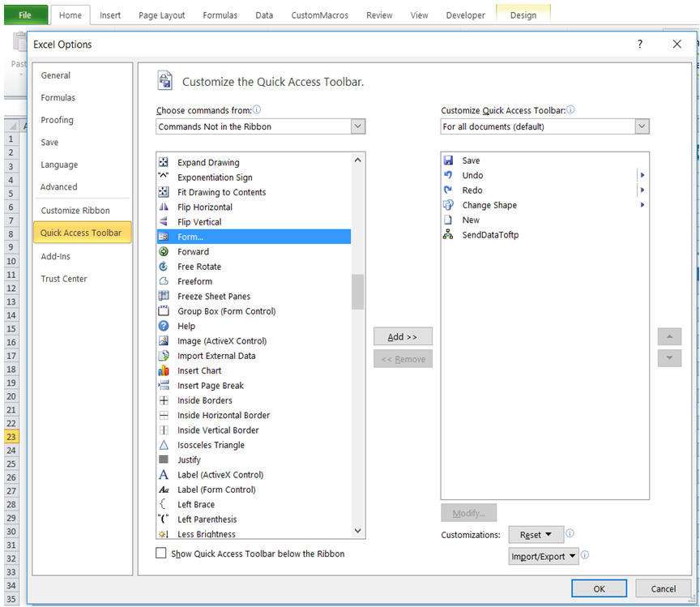Open the Import/Export dropdown
The image size is (700, 607).
click(x=543, y=556)
